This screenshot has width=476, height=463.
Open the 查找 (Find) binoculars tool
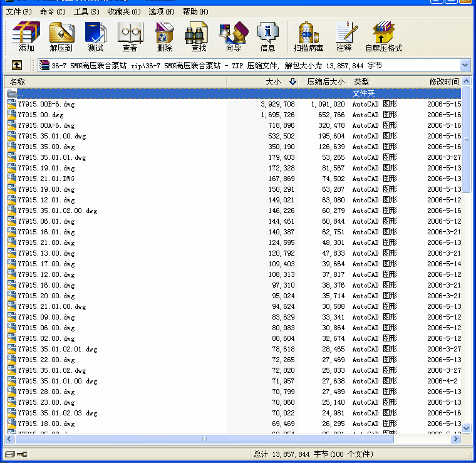tap(199, 36)
